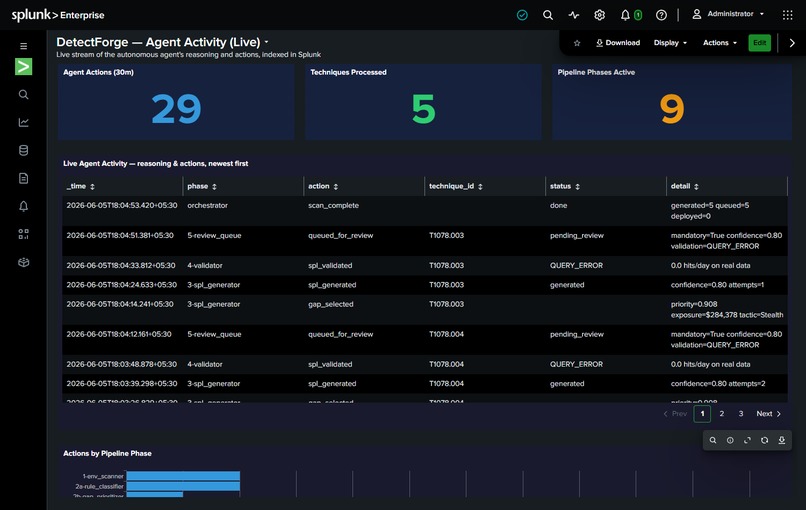Open Dashboards grid icon in sidebar
Image resolution: width=806 pixels, height=510 pixels.
(24, 234)
